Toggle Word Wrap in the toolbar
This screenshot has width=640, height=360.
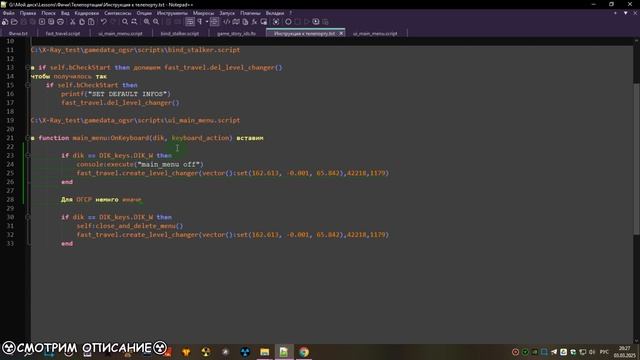[190, 22]
